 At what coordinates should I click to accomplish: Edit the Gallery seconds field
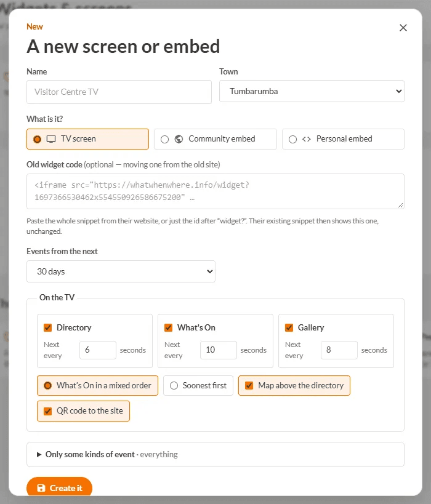[339, 350]
